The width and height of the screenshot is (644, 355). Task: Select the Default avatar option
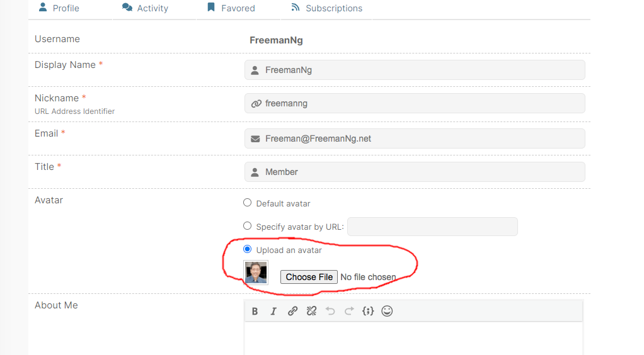[247, 203]
